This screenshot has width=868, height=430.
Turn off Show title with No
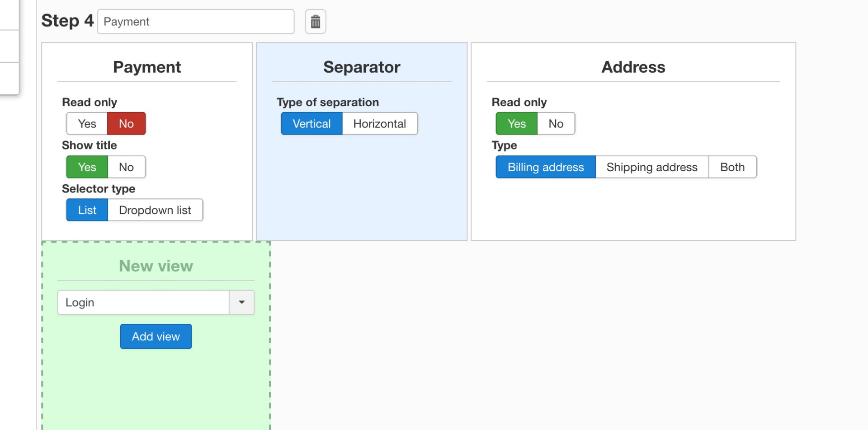click(x=126, y=167)
